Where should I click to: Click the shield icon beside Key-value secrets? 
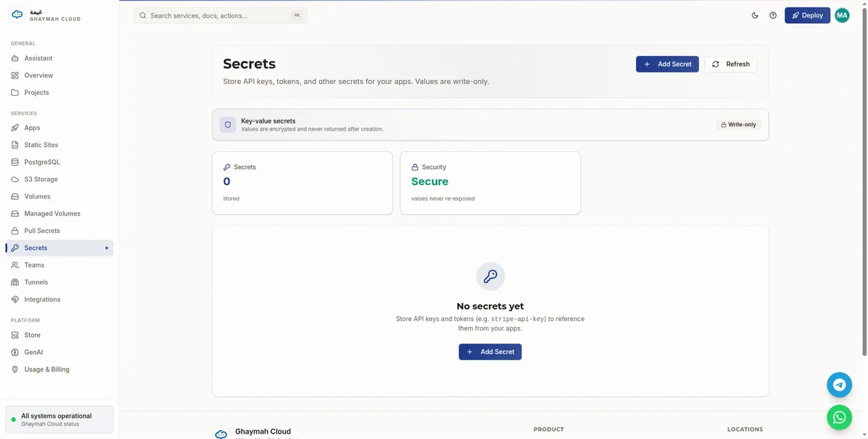pos(228,125)
